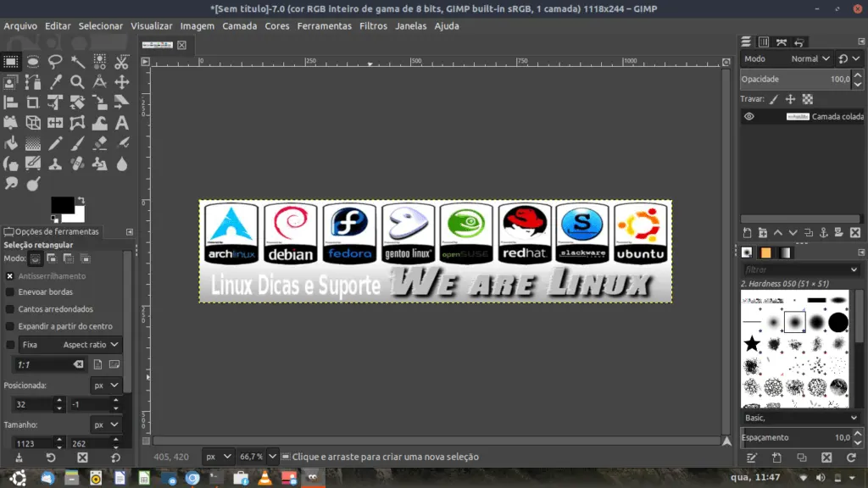Select the Bucket Fill tool
This screenshot has height=488, width=868.
point(10,143)
